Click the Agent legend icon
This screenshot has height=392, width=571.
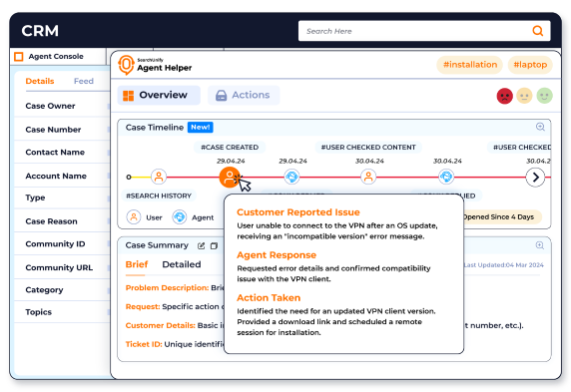coord(180,217)
